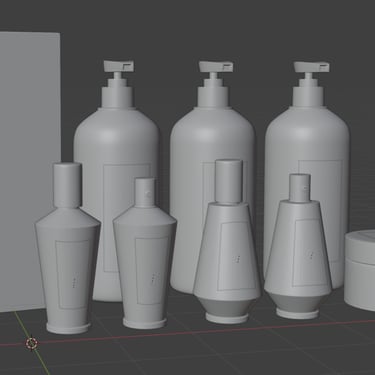Select the round jar at the right edge
375x375 pixels.
[x=360, y=270]
